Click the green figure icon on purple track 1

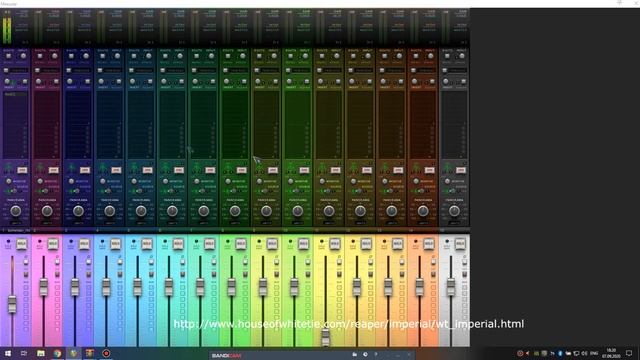[x=9, y=168]
